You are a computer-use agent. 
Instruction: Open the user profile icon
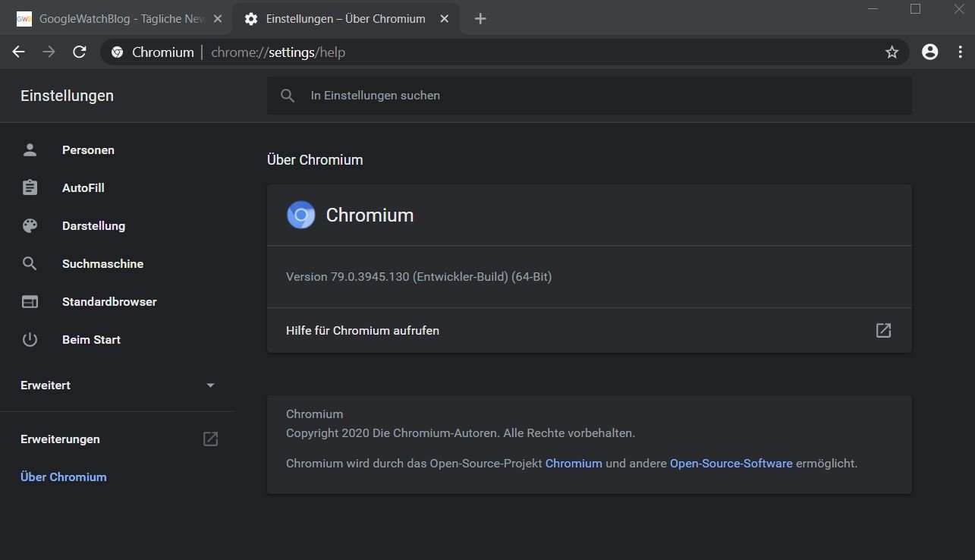point(929,52)
